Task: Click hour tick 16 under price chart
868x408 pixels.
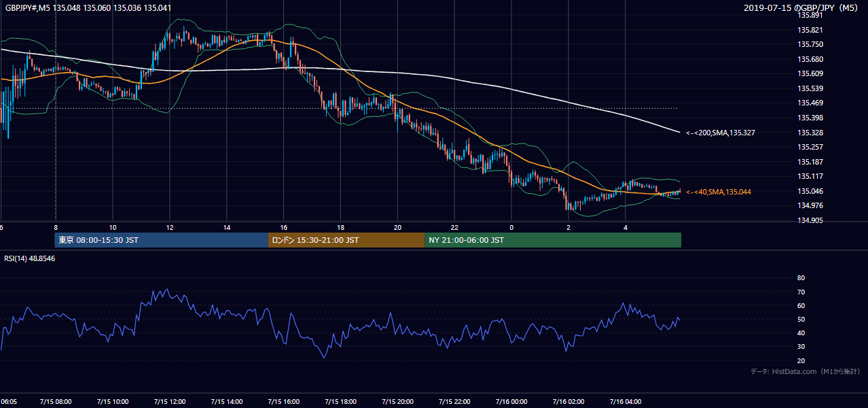Action: (284, 227)
